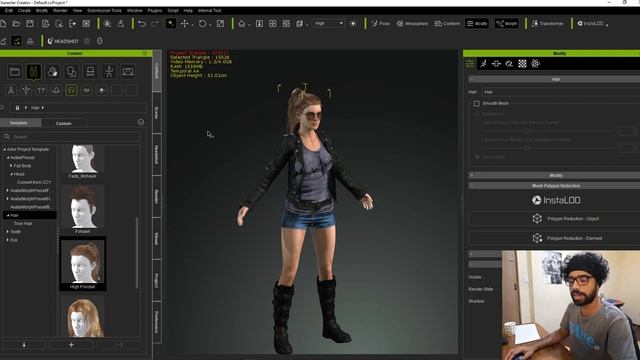Open the Pose tool
The image size is (640, 360).
pyautogui.click(x=380, y=24)
